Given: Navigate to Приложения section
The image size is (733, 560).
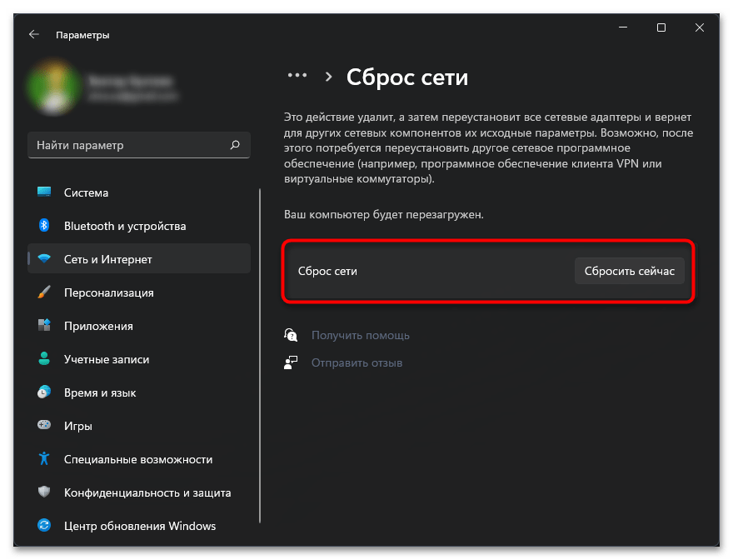Looking at the screenshot, I should 139,326.
